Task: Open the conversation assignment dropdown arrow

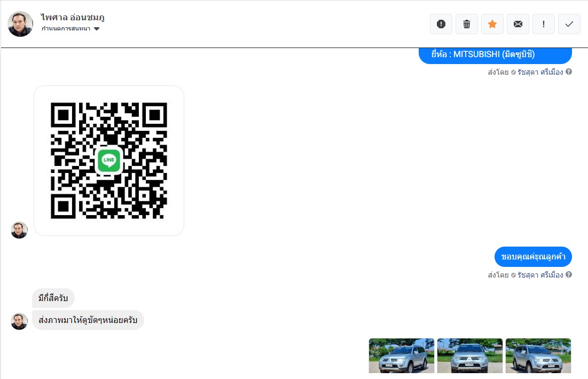Action: click(x=96, y=29)
